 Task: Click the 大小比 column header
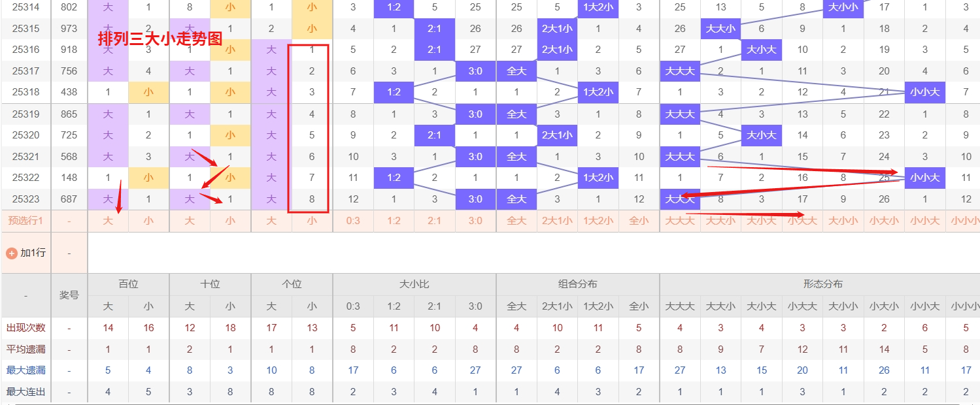(414, 284)
